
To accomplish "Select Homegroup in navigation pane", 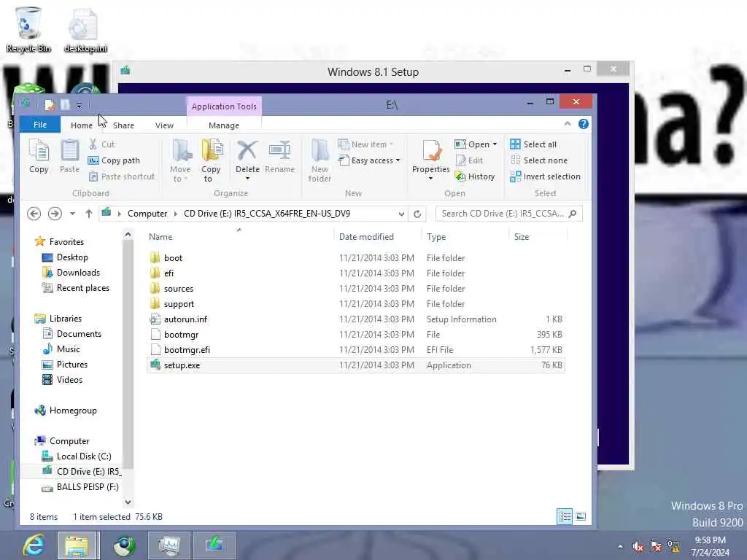I will pos(66,411).
